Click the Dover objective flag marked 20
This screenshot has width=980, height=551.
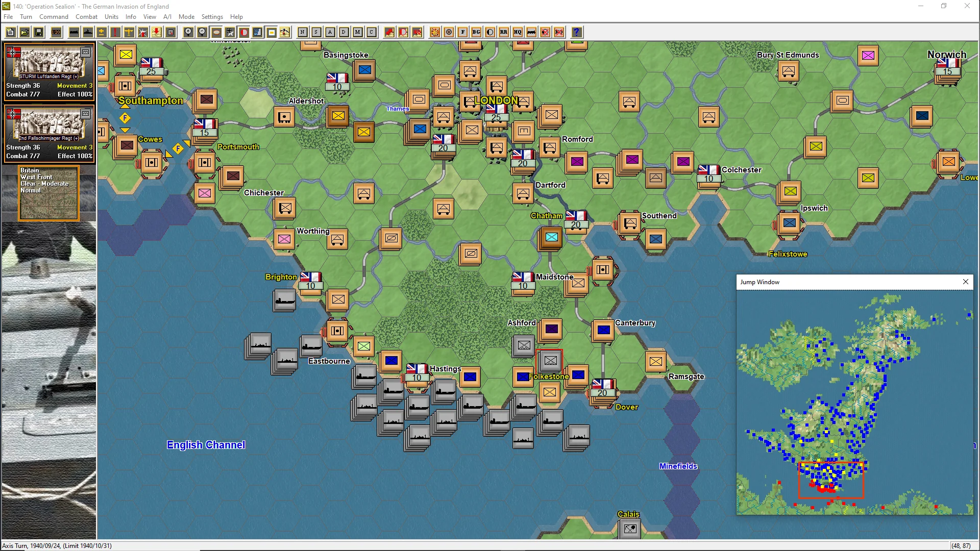tap(603, 388)
